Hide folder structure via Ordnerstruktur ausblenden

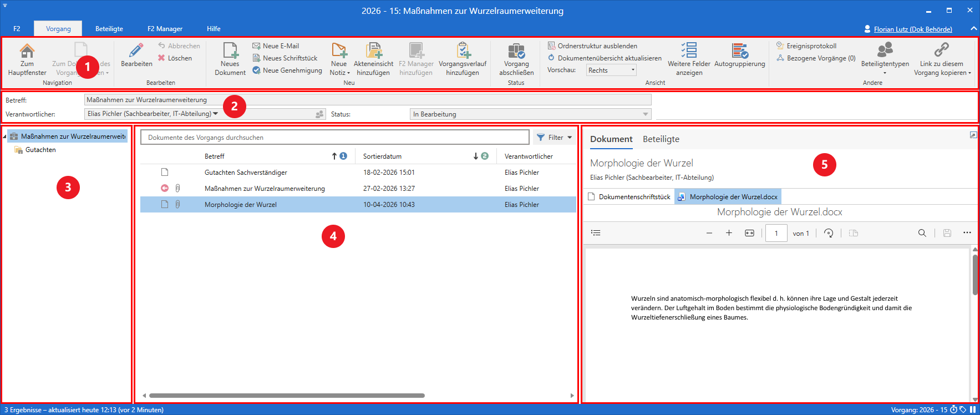[592, 46]
